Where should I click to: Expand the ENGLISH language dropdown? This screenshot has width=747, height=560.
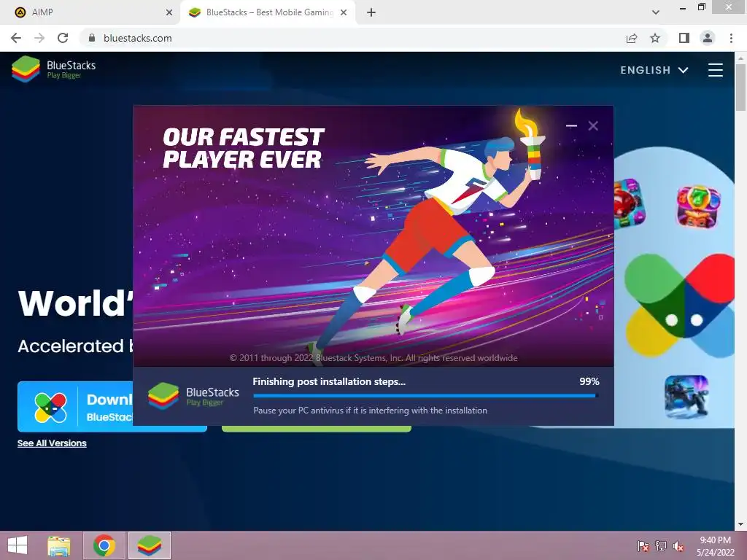[x=654, y=70]
